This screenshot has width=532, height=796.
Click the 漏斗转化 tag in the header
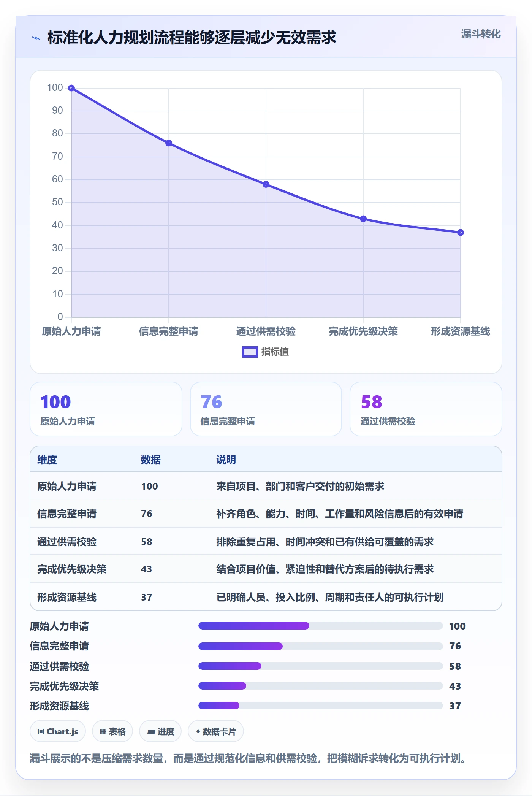(x=481, y=34)
